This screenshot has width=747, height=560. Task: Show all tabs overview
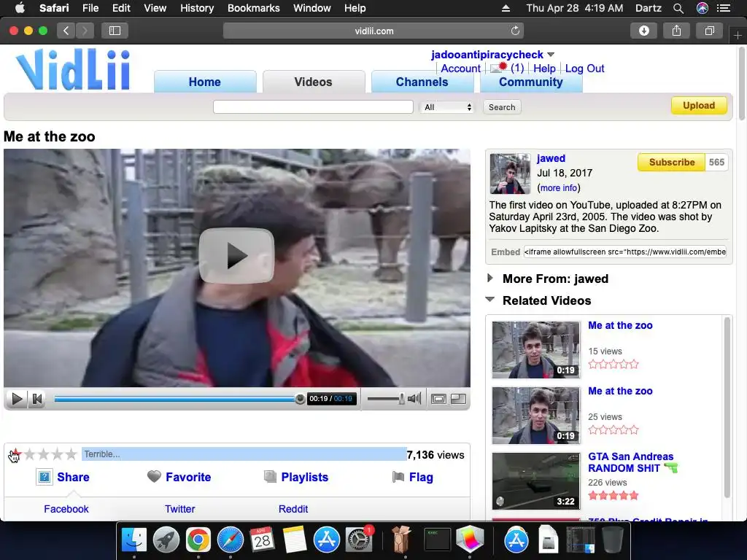[709, 31]
